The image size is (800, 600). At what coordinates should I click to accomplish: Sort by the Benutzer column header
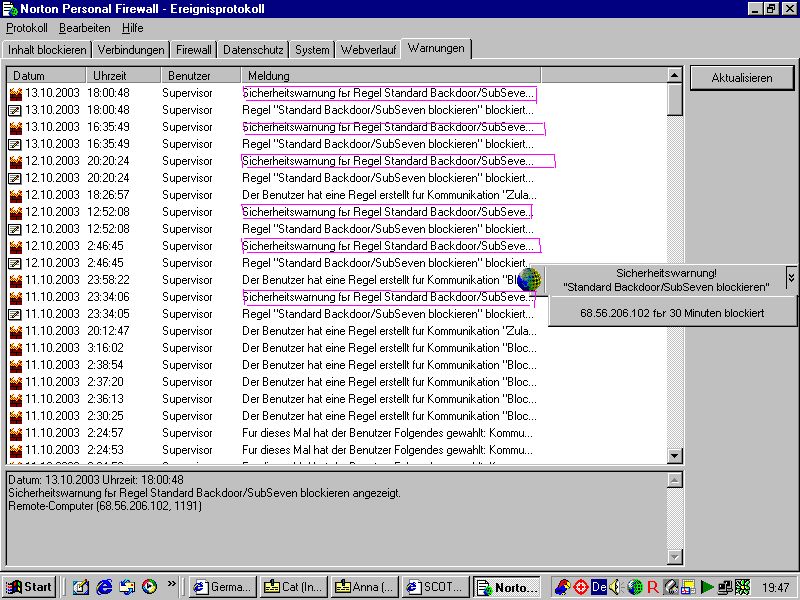[x=201, y=76]
